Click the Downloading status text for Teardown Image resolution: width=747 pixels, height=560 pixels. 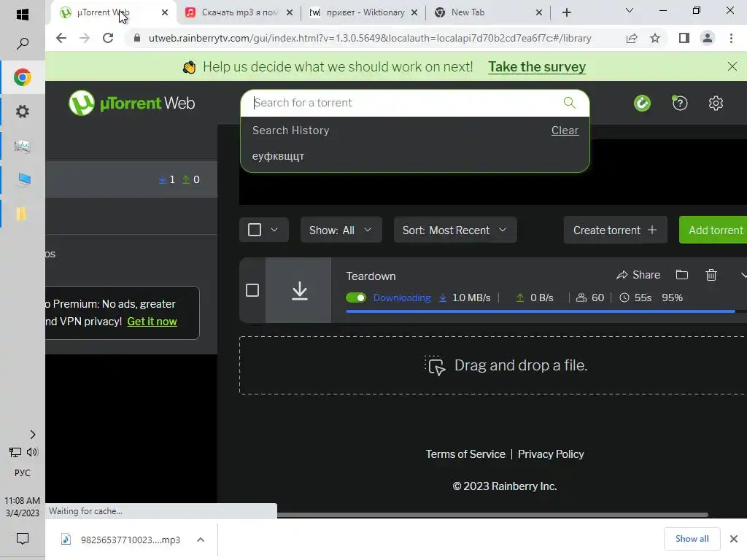[402, 297]
